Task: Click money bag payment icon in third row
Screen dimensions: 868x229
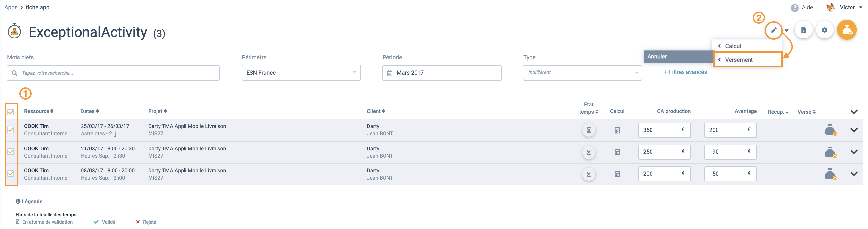Action: click(830, 174)
